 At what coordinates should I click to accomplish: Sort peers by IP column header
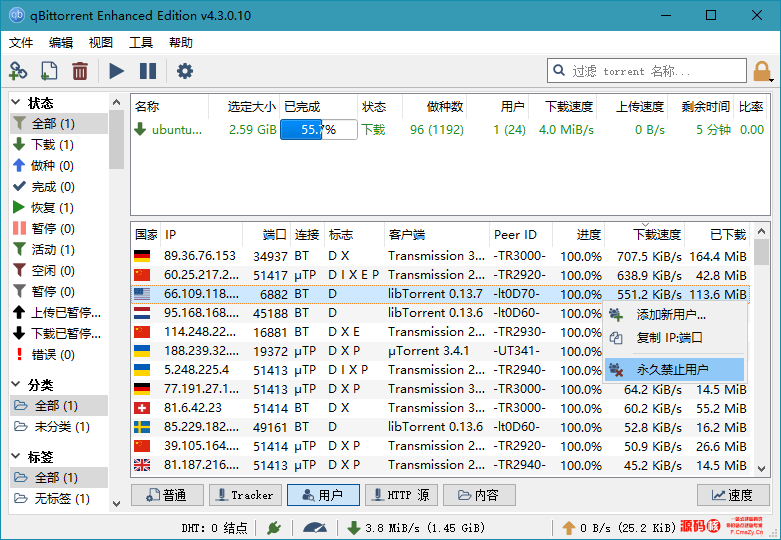pos(202,235)
